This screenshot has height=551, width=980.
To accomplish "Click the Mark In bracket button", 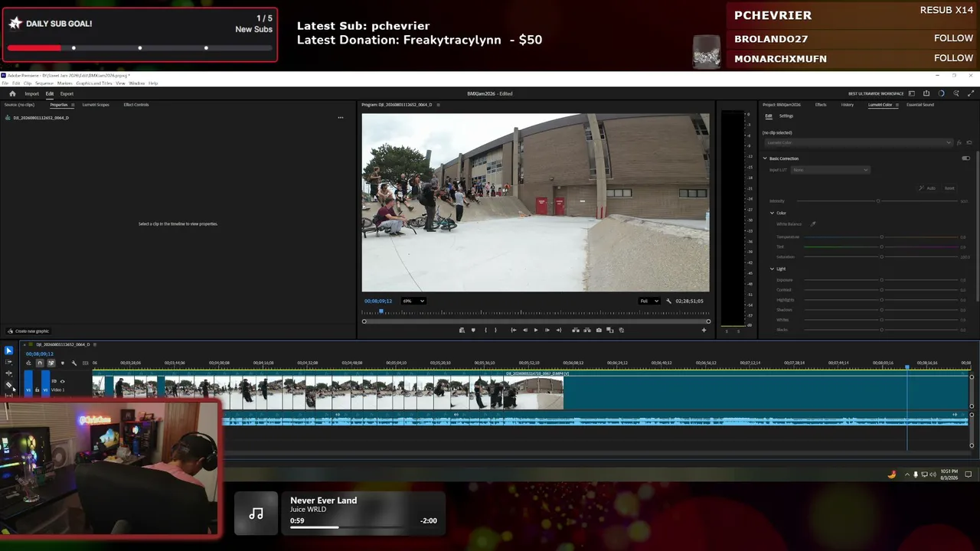I will pyautogui.click(x=485, y=330).
